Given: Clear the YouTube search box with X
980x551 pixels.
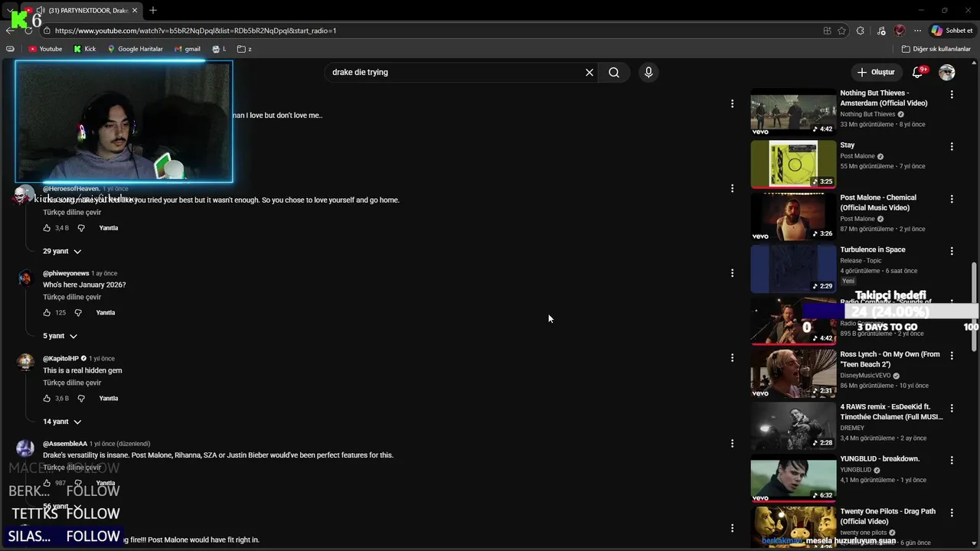Looking at the screenshot, I should [x=590, y=72].
